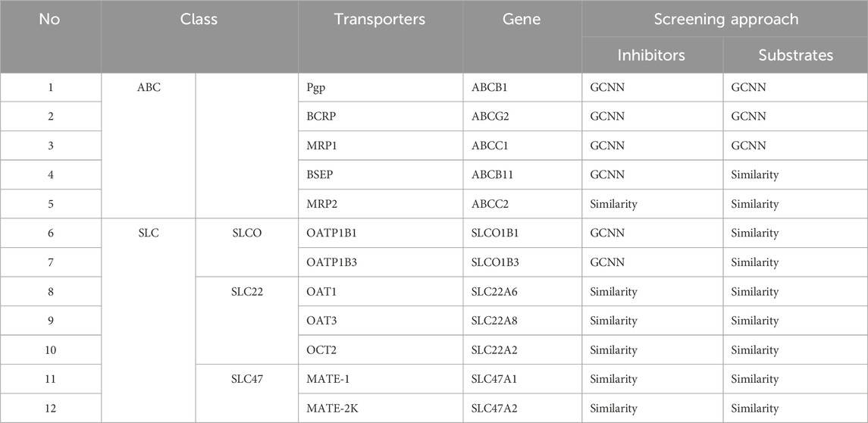Click the Screening approach header

pos(725,20)
